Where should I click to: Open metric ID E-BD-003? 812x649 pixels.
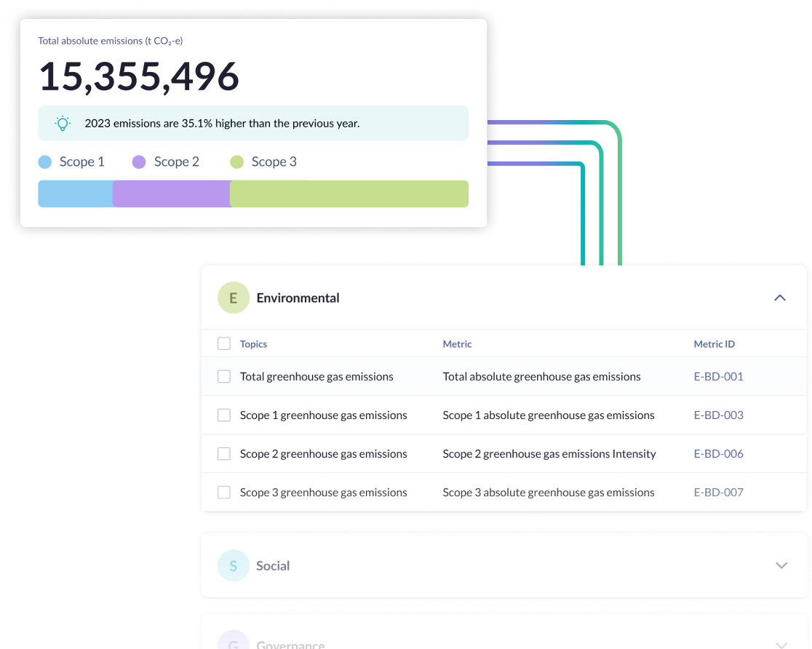click(x=718, y=415)
